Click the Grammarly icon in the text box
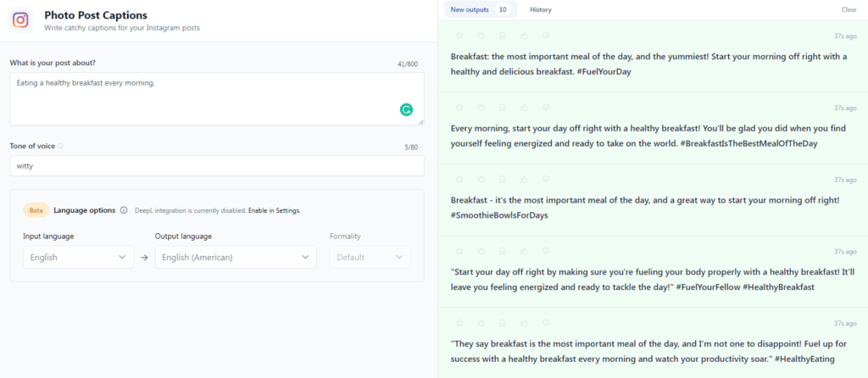The width and height of the screenshot is (868, 378). [406, 109]
